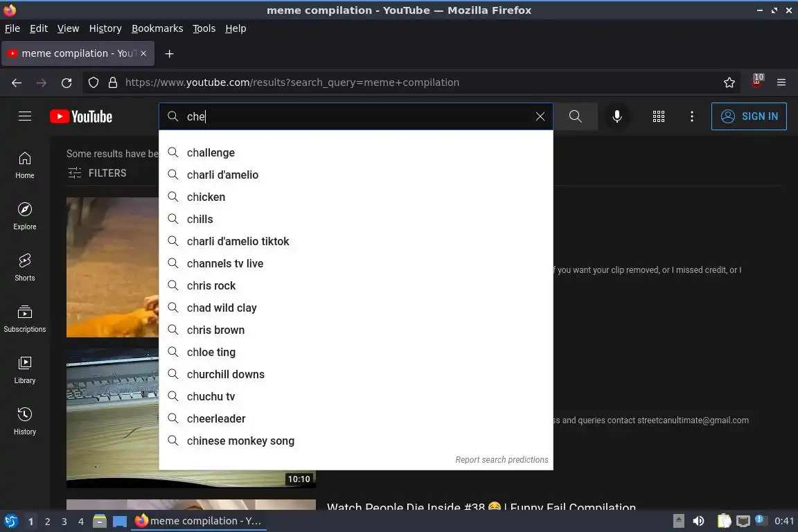798x532 pixels.
Task: Select suggestion 'chinese monkey song'
Action: (356, 441)
